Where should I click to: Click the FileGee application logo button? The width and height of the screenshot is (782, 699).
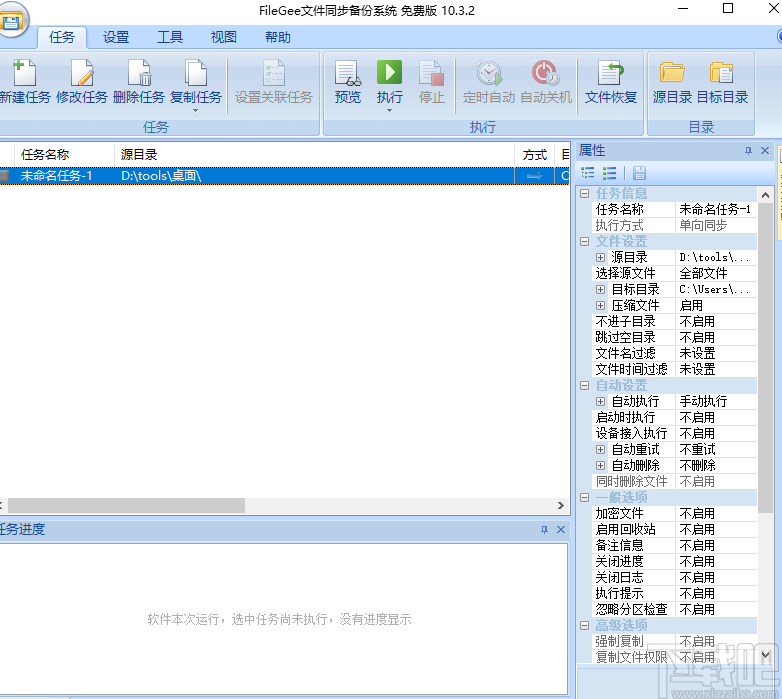tap(12, 20)
